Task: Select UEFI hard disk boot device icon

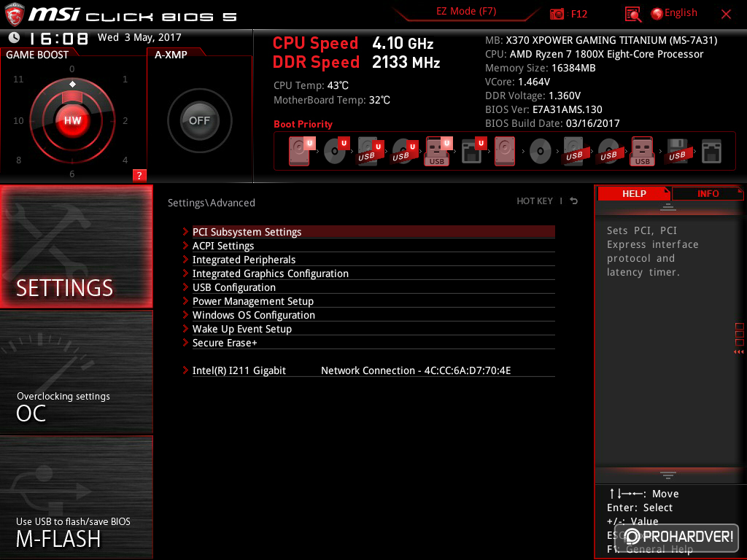Action: pyautogui.click(x=301, y=151)
